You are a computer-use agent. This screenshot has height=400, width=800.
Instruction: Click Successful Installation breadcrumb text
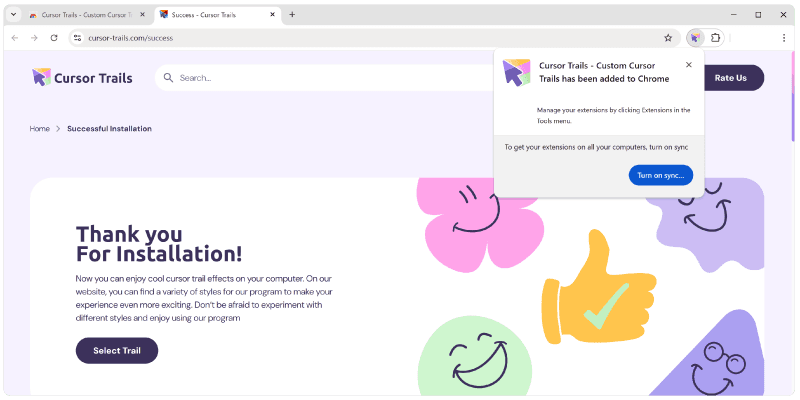pos(109,129)
